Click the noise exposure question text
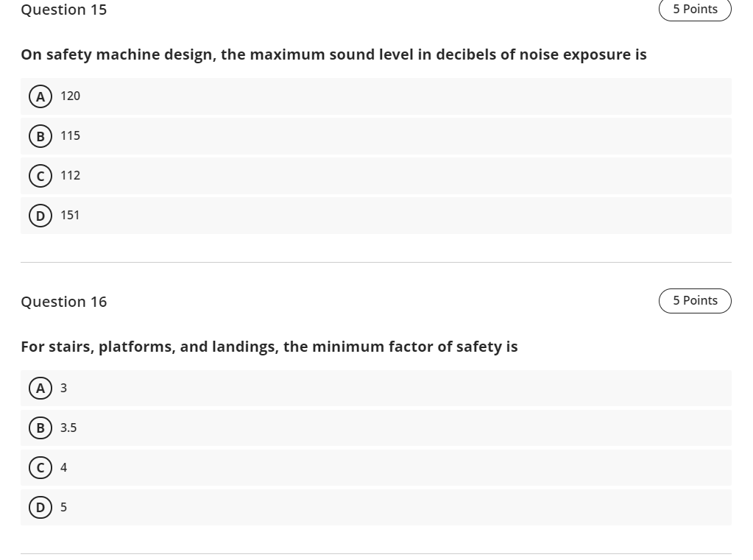Viewport: 753px width, 560px height. click(333, 54)
